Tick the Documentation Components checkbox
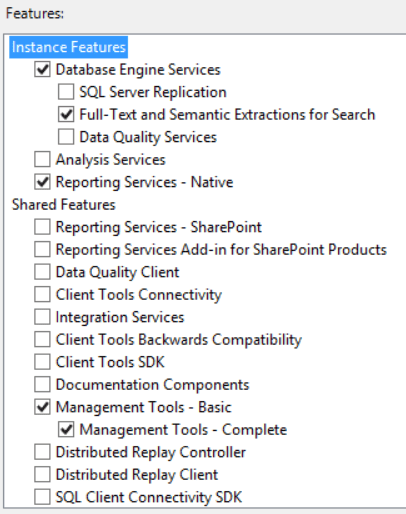Image resolution: width=406 pixels, height=514 pixels. (42, 384)
